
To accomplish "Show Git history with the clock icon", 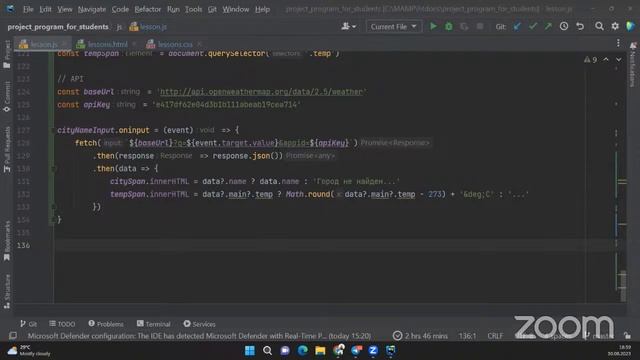I will coord(564,27).
